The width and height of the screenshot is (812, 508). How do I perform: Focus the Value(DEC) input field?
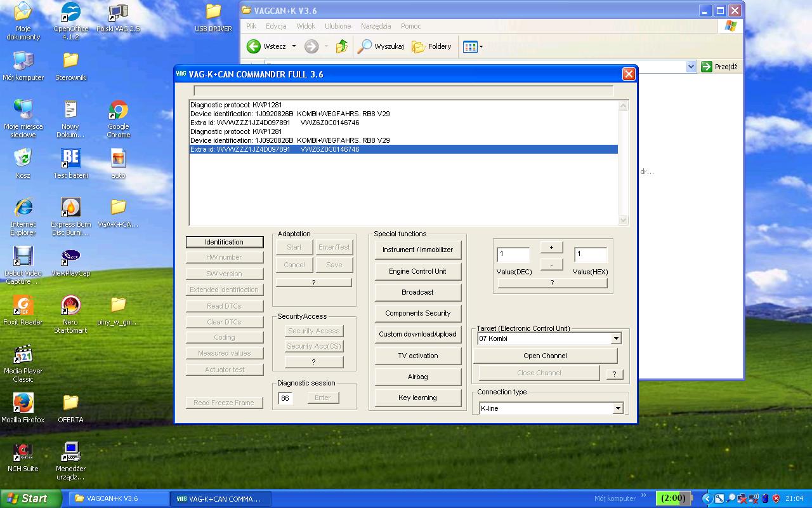coord(513,255)
